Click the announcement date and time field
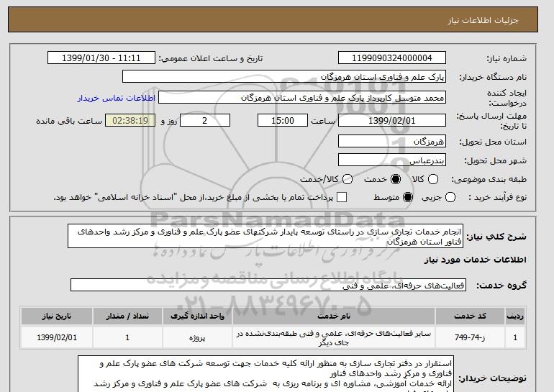The image size is (554, 392). [101, 58]
